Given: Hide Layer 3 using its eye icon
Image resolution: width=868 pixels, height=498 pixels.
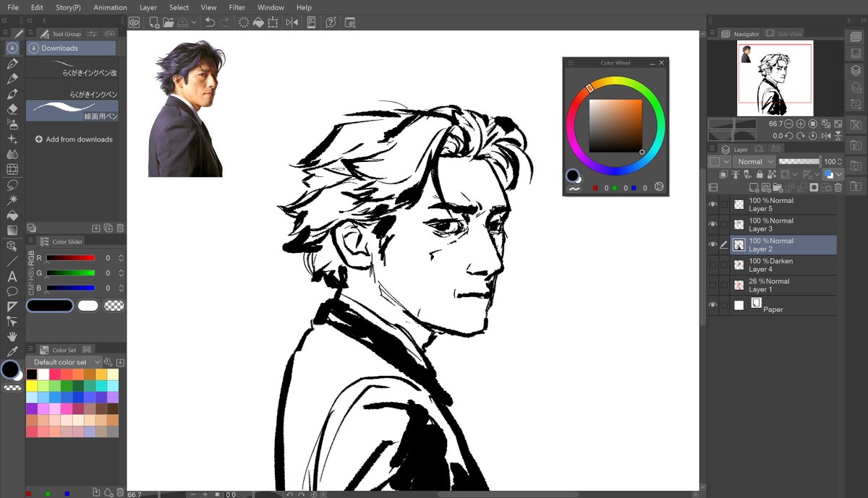Looking at the screenshot, I should pos(712,225).
